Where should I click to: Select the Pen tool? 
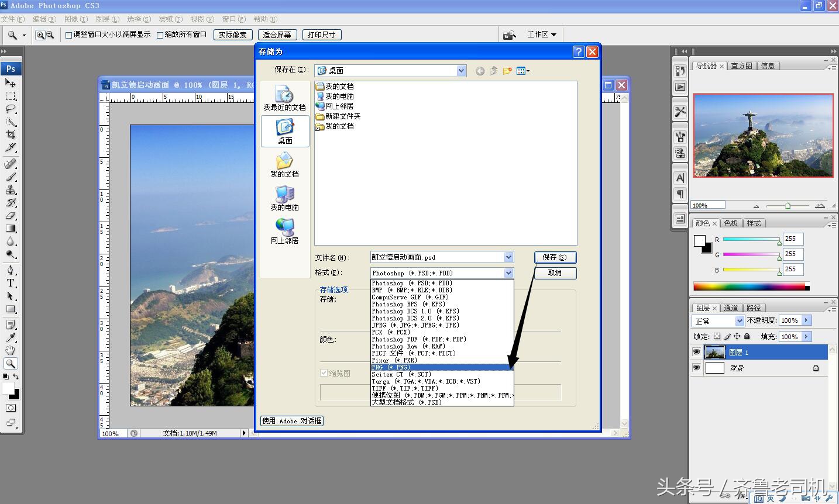coord(11,270)
